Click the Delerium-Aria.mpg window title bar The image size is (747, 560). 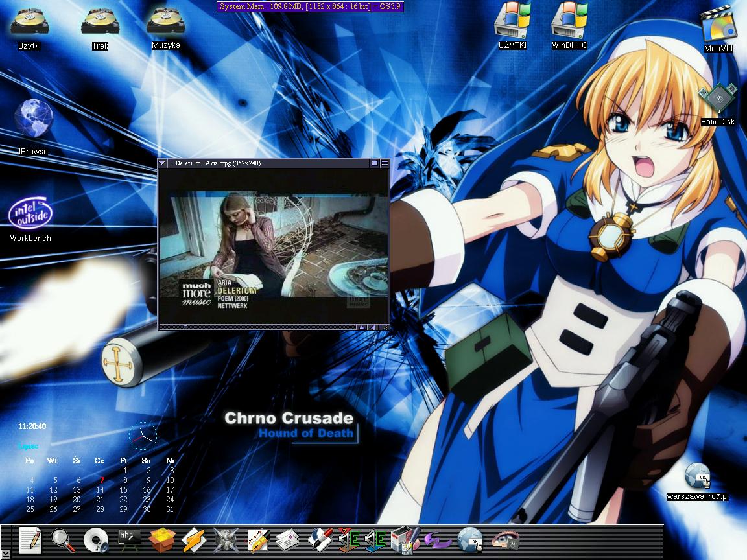click(268, 163)
